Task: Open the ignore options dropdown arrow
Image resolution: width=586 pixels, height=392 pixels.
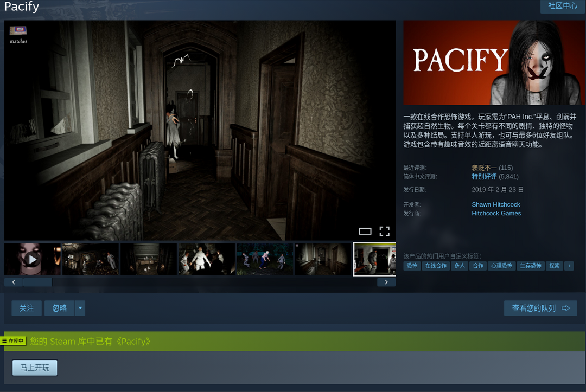Action: 80,309
